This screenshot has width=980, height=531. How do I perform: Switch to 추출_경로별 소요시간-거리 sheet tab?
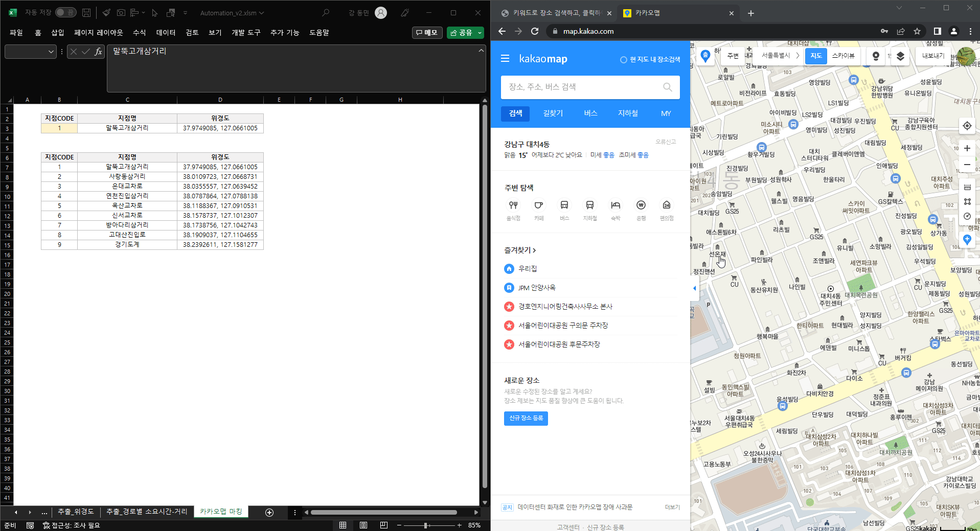147,512
